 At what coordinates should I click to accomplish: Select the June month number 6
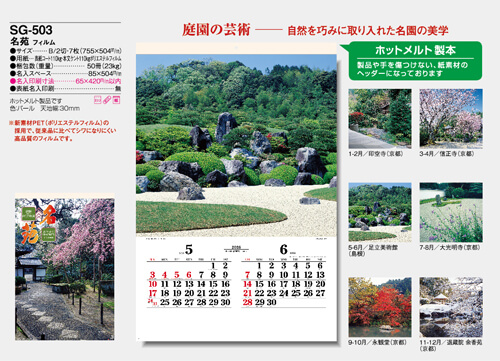tap(283, 249)
